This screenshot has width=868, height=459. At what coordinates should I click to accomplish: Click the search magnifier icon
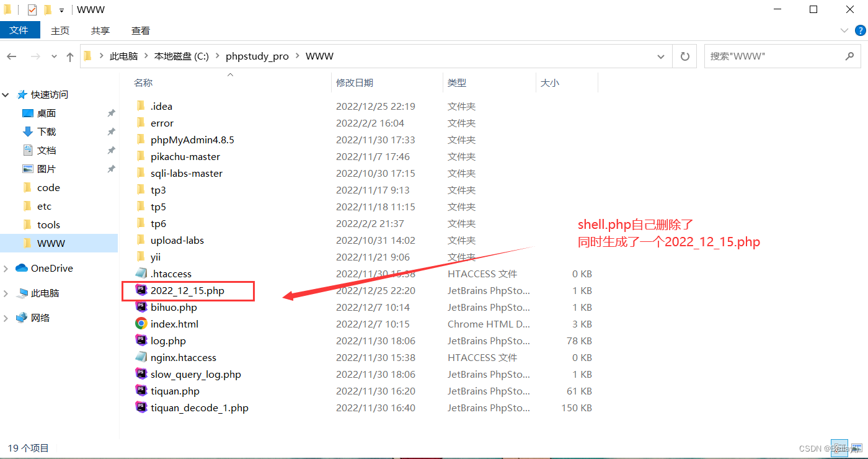[849, 56]
